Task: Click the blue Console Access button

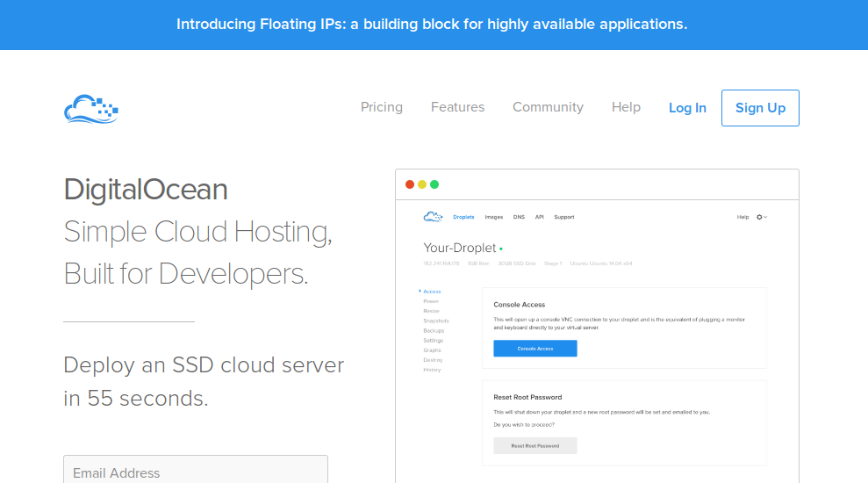Action: tap(535, 349)
